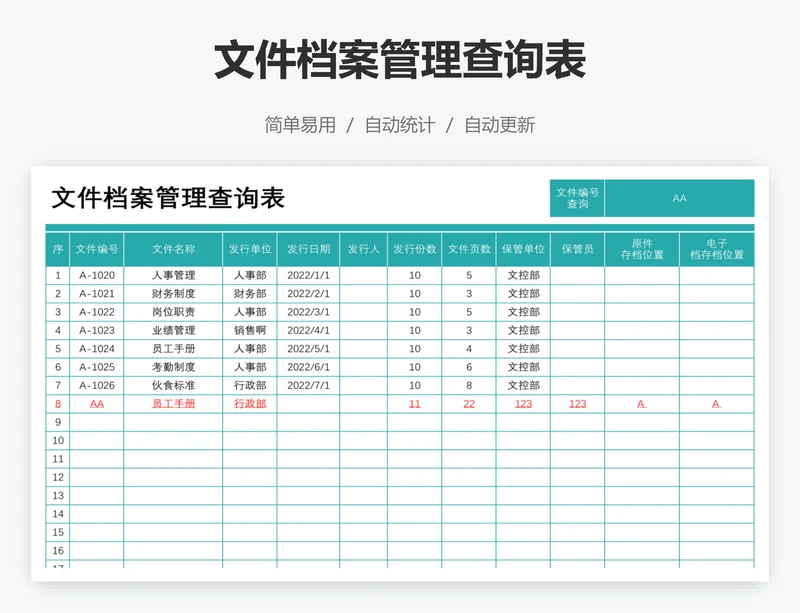Select the 保管员 column header
The image size is (800, 613).
point(577,249)
